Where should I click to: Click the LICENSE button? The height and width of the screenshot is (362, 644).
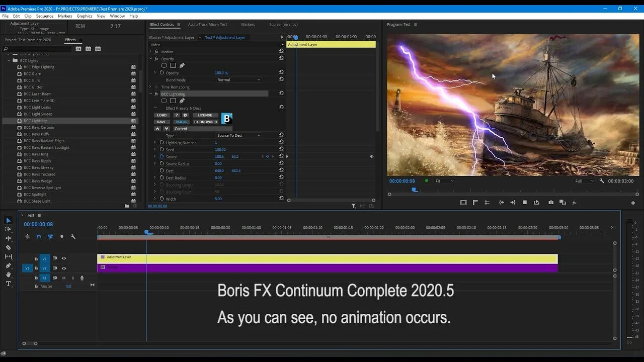tap(205, 115)
